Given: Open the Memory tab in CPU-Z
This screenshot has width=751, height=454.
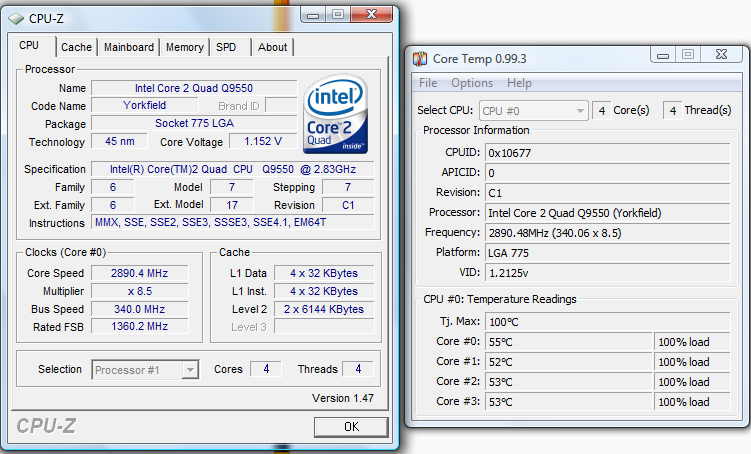Looking at the screenshot, I should pos(185,47).
